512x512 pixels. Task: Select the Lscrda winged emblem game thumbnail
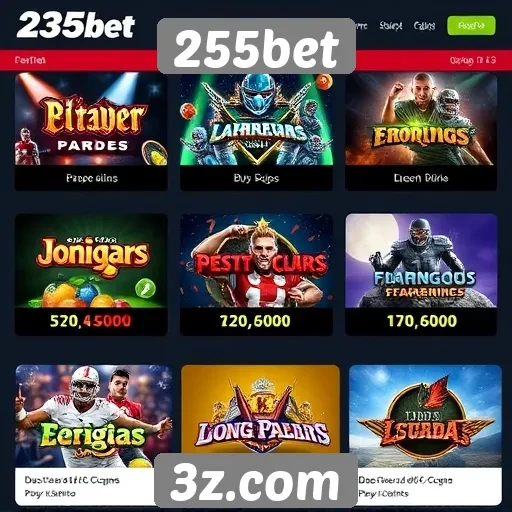(x=425, y=416)
